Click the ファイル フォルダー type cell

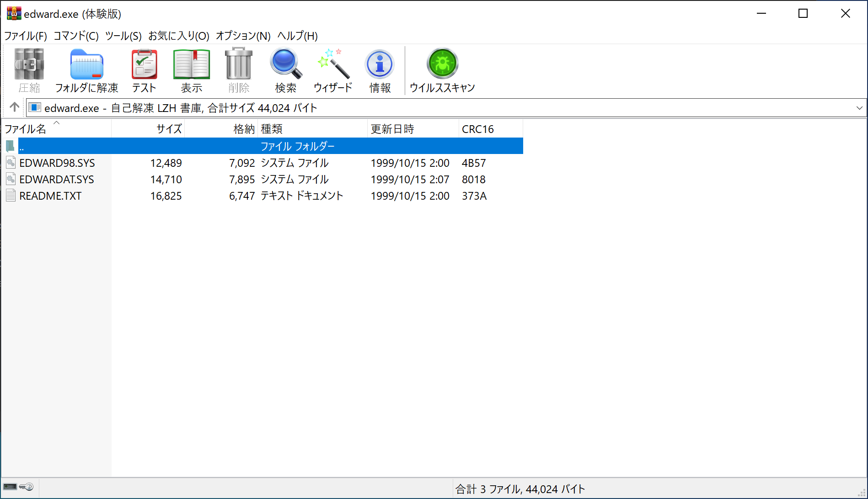click(298, 146)
